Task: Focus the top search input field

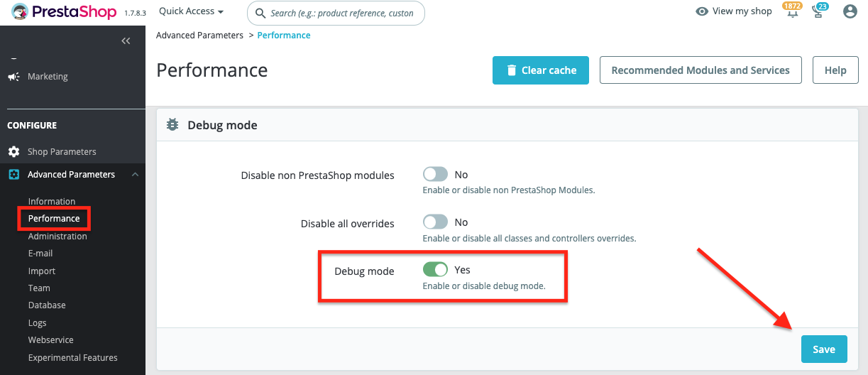Action: (341, 13)
